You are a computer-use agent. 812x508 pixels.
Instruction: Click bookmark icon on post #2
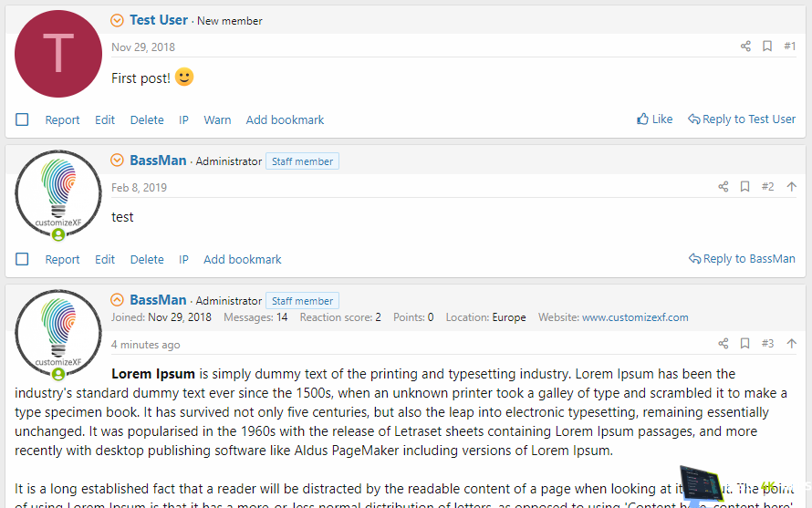pyautogui.click(x=744, y=187)
